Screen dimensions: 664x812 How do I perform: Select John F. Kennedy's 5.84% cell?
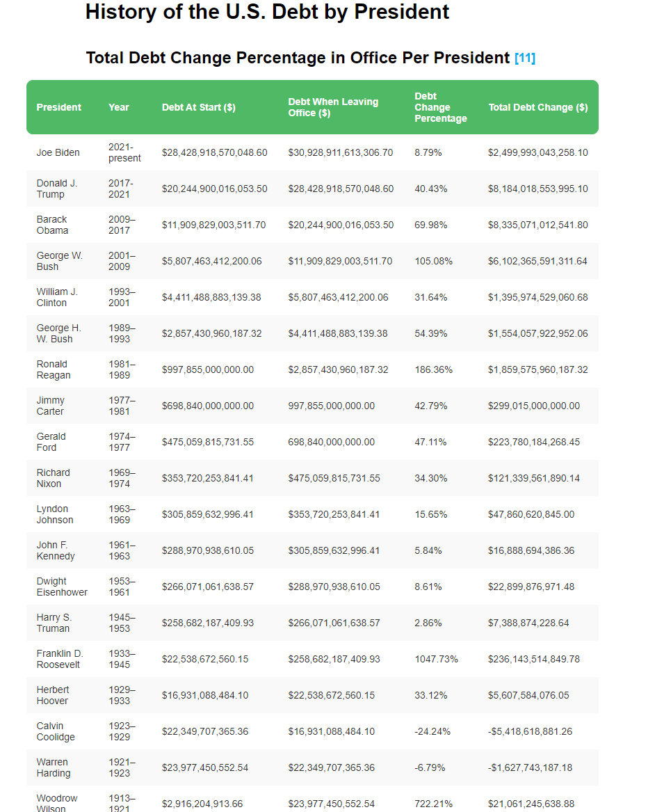coord(428,550)
